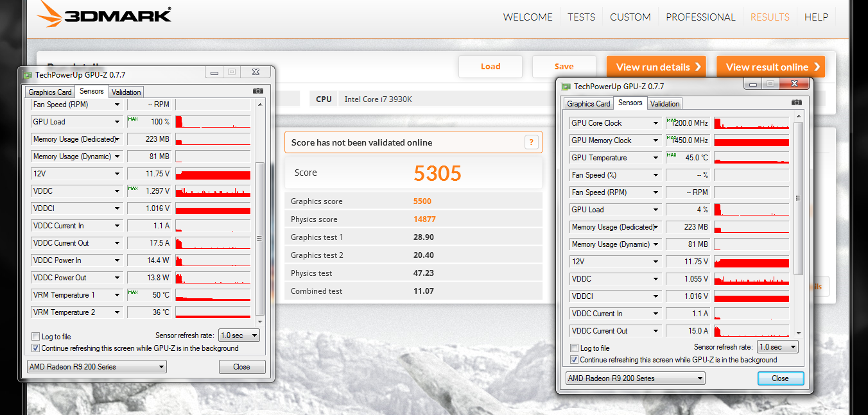The height and width of the screenshot is (415, 868).
Task: Click the GPU Temperature 45.0 °C value
Action: pyautogui.click(x=689, y=158)
